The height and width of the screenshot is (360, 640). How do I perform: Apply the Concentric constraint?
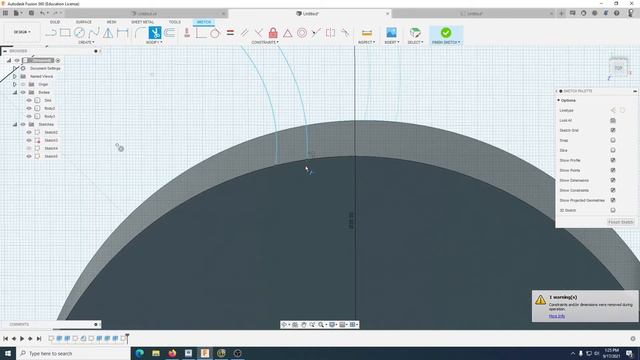pos(302,33)
